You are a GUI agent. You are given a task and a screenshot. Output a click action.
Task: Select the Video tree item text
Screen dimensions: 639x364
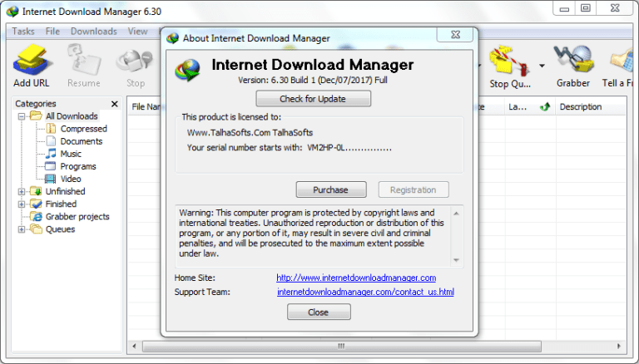pyautogui.click(x=71, y=179)
